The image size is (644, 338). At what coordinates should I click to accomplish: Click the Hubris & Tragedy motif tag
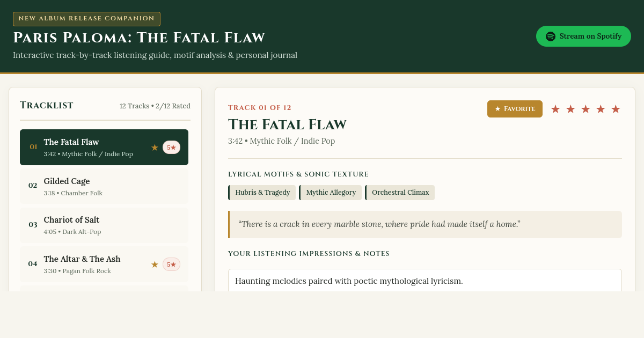pos(262,193)
